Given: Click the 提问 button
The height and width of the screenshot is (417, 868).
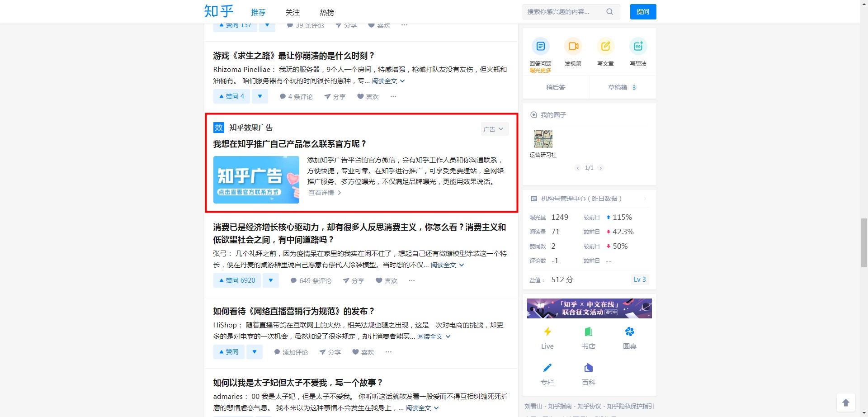Looking at the screenshot, I should 643,12.
